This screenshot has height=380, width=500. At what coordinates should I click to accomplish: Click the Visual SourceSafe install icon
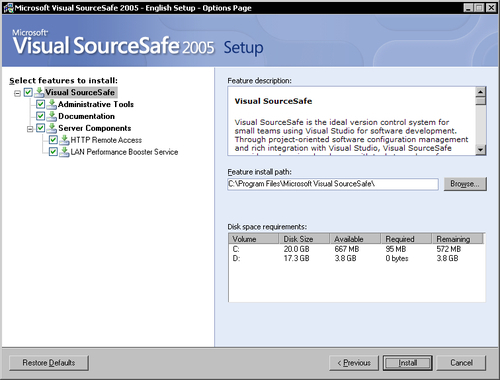tap(39, 92)
